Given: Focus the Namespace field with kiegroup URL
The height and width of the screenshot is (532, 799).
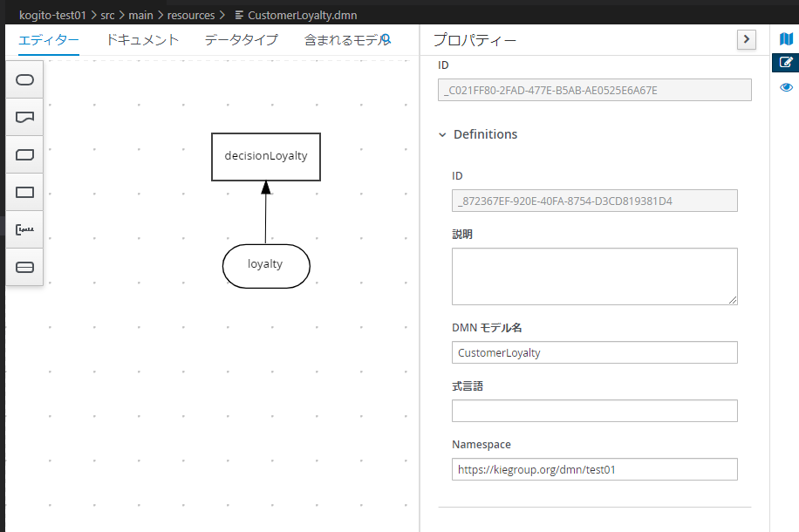Looking at the screenshot, I should [595, 469].
